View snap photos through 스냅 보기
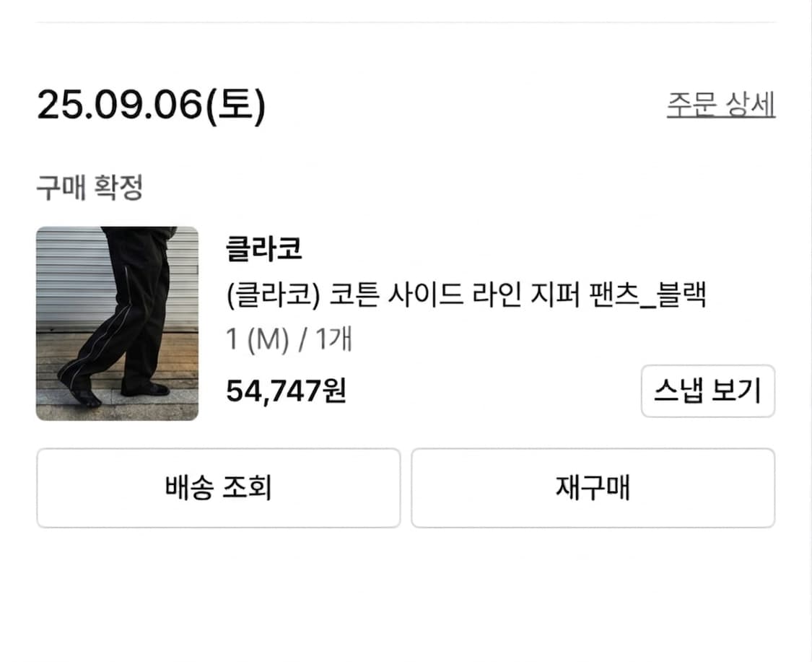The height and width of the screenshot is (662, 812). pos(708,391)
